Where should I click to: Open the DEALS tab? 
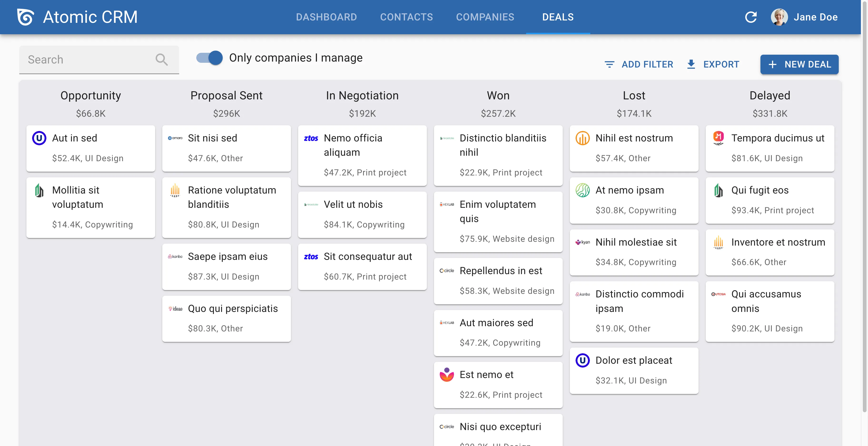pos(558,17)
